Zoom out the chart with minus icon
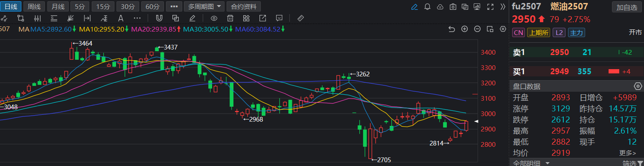644x166 pixels. (x=478, y=29)
